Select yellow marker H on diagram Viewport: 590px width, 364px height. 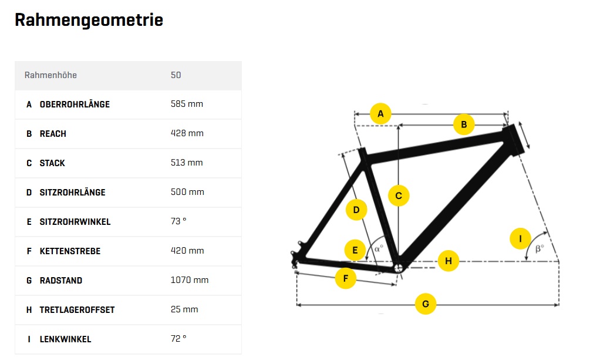coord(449,261)
